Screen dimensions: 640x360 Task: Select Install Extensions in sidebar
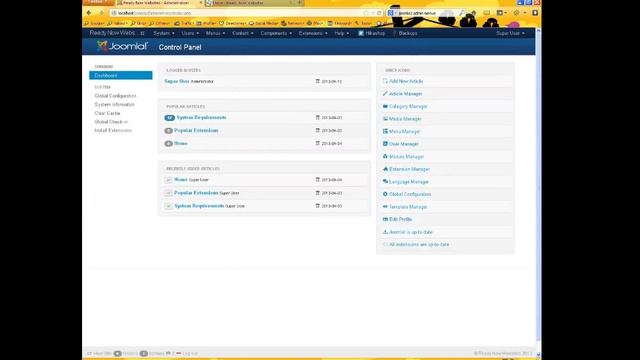pyautogui.click(x=113, y=131)
